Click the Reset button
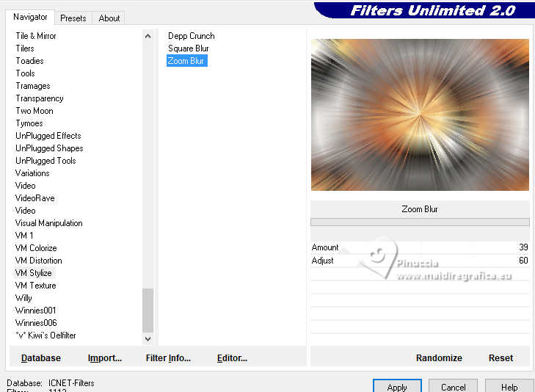Screen dimensions: 535x392 (x=501, y=358)
